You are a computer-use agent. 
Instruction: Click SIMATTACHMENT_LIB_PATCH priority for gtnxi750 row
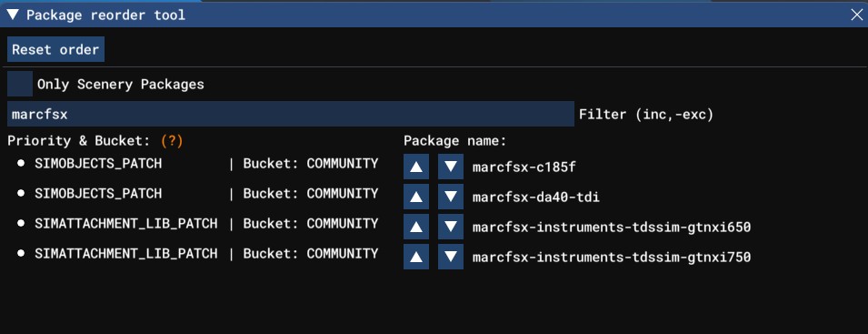pos(125,253)
